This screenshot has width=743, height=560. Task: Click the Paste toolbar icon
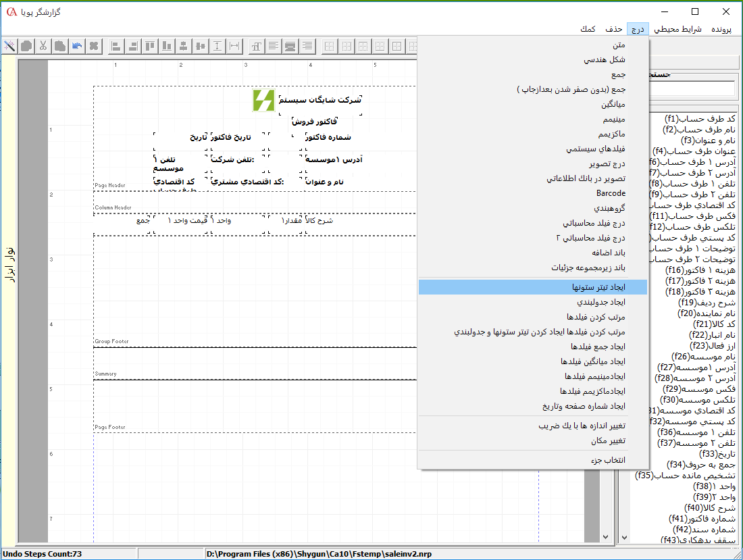click(59, 46)
